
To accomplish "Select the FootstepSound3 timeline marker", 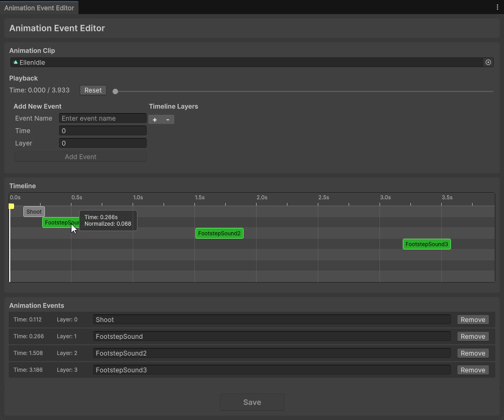I will coord(427,244).
